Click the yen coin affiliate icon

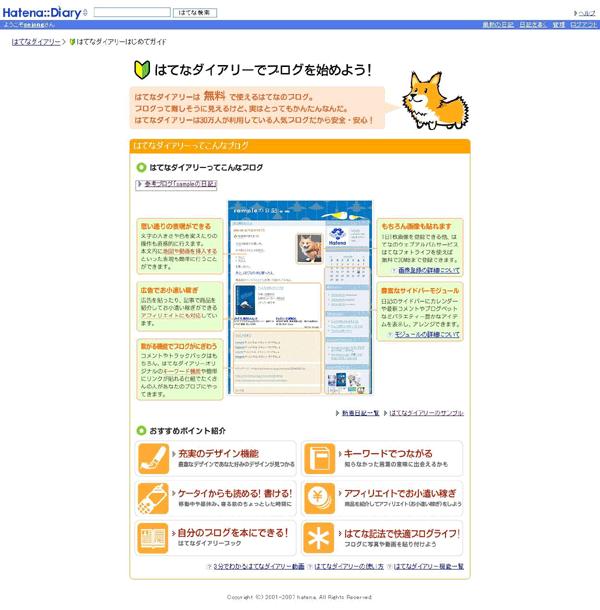click(x=319, y=498)
